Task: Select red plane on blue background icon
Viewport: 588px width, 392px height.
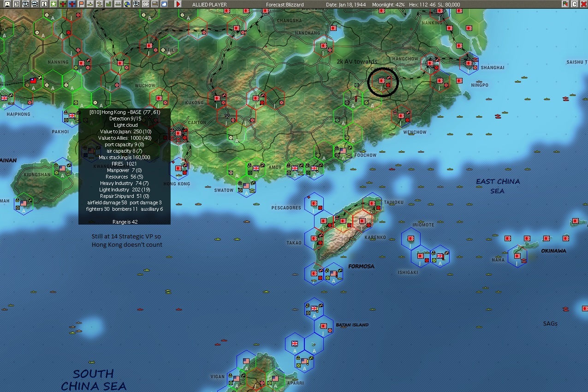Action: (x=72, y=4)
